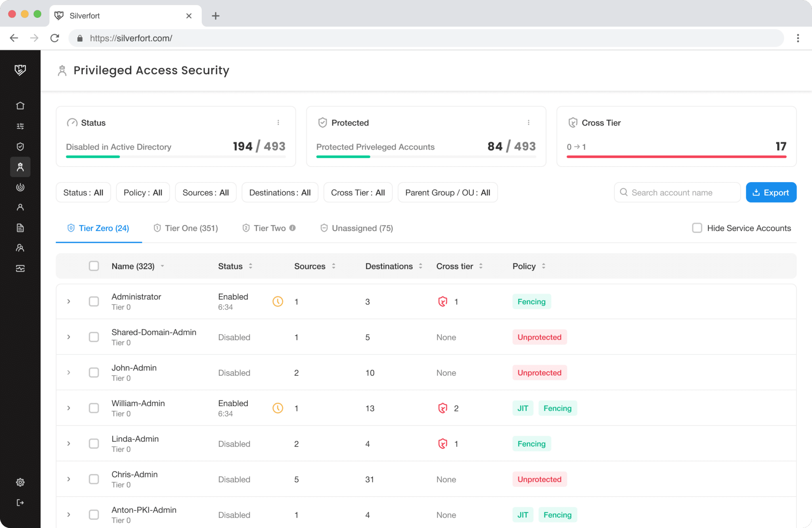This screenshot has width=812, height=528.
Task: Check the select-all checkbox in table header
Action: 94,266
